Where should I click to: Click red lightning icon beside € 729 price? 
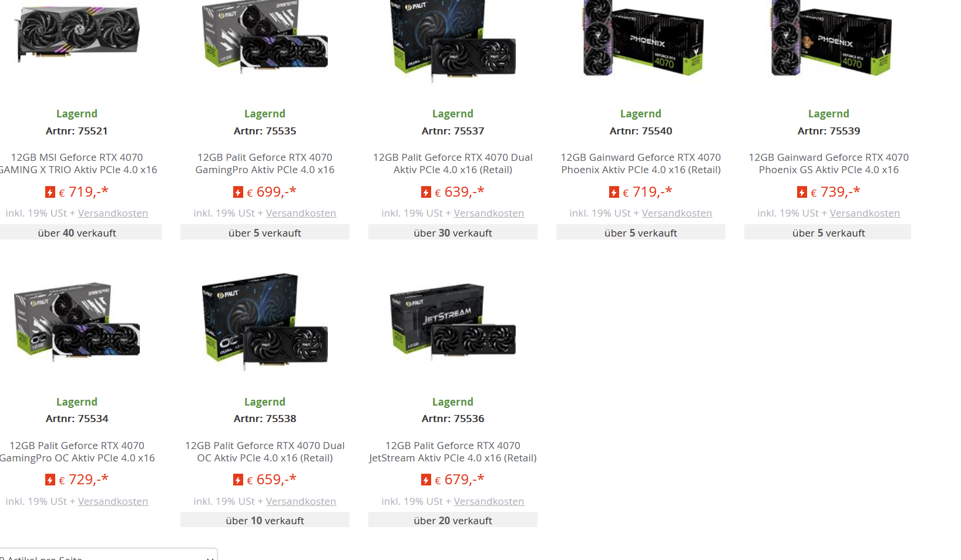coord(50,480)
